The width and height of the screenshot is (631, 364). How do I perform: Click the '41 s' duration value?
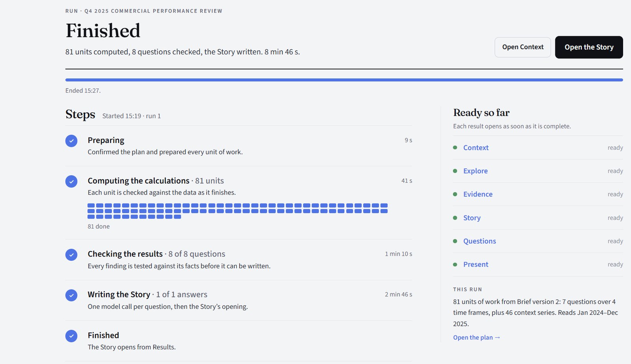407,181
